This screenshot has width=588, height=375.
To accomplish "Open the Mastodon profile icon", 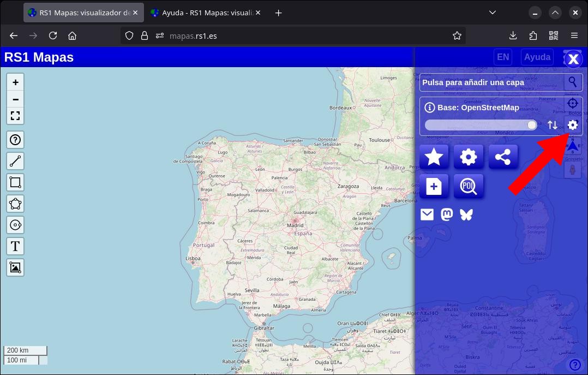I will pos(447,215).
